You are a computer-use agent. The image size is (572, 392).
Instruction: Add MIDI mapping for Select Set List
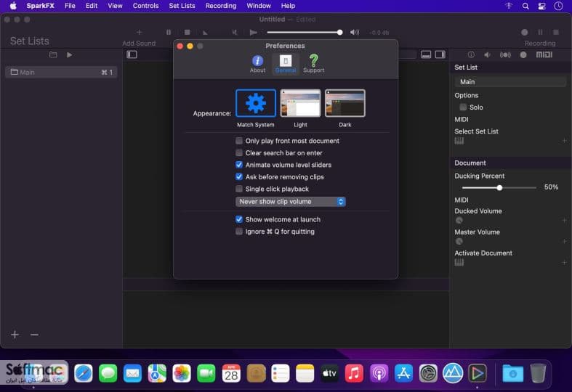(564, 141)
